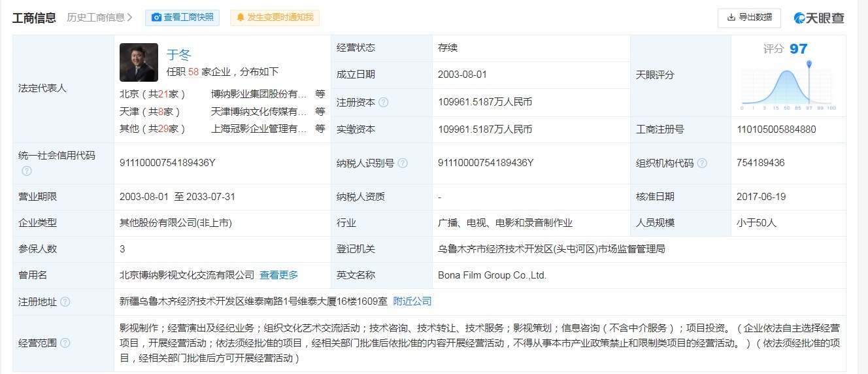Viewport: 868px width, 374px height.
Task: Click the 经营状态 value 存续
Action: (448, 48)
